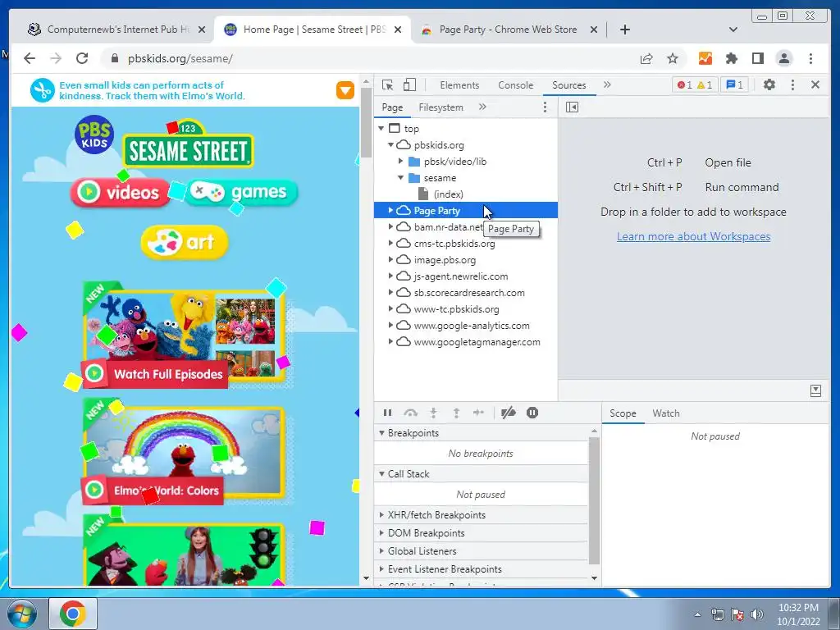
Task: Toggle pause on exceptions icon
Action: click(x=532, y=413)
